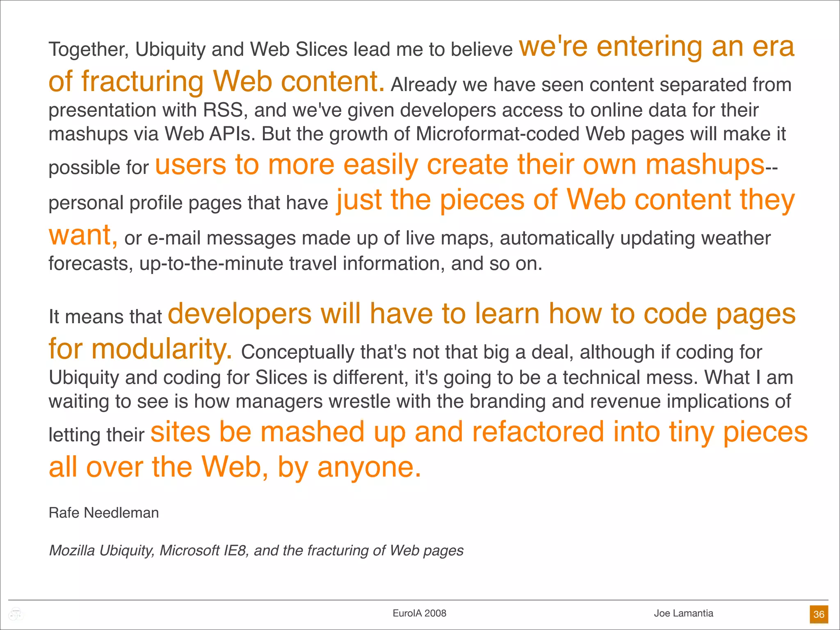Screen dimensions: 840x630
Task: Click the line starting 'waiting to see is how managers'
Action: 420,402
